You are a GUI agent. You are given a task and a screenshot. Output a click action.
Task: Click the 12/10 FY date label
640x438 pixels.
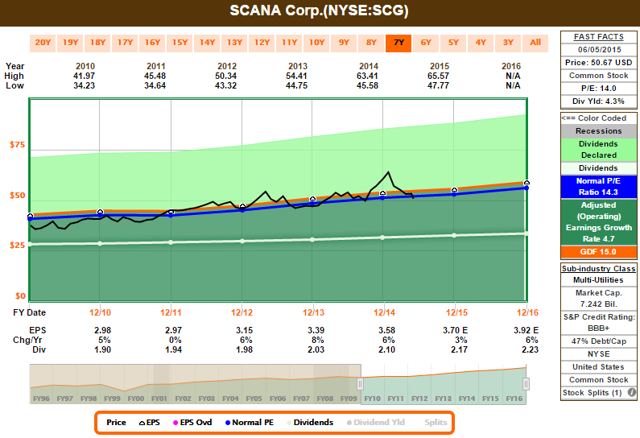pos(100,313)
